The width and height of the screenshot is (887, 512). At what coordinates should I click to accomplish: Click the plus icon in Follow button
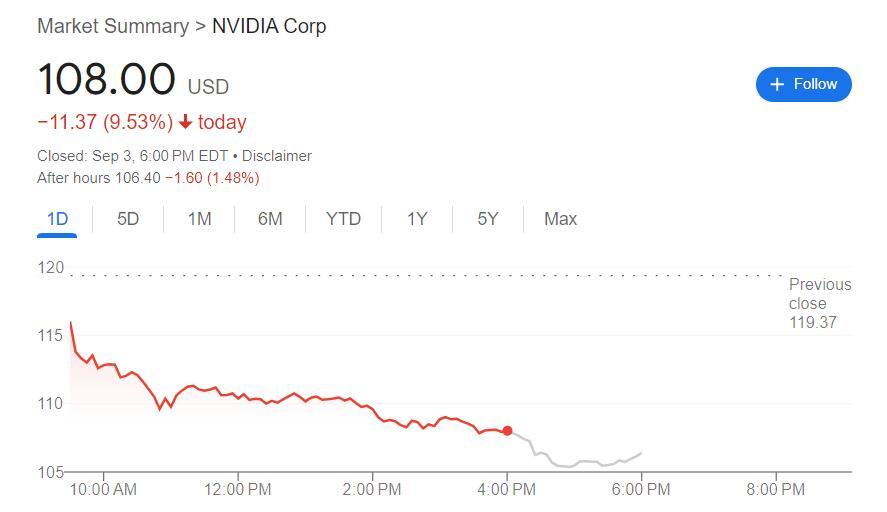(x=777, y=85)
